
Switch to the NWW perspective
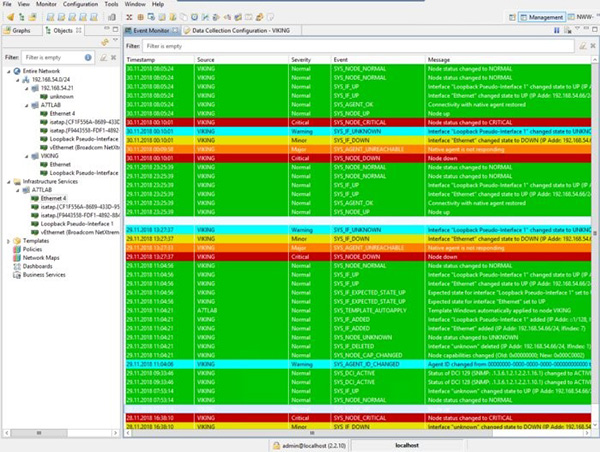pyautogui.click(x=580, y=17)
